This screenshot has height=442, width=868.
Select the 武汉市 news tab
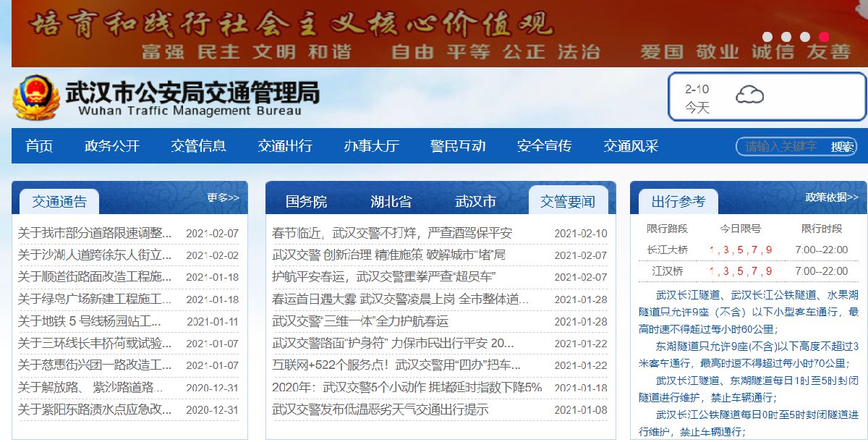tap(475, 202)
